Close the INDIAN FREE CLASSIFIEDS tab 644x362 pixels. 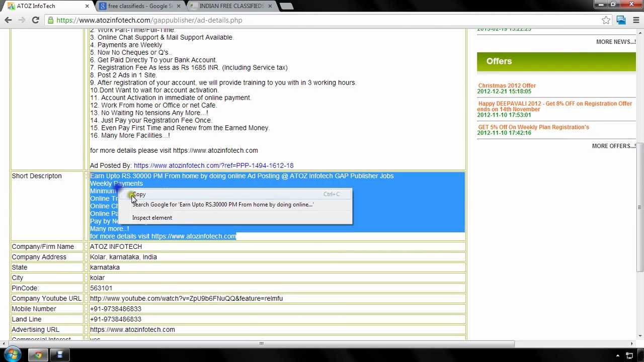click(270, 6)
